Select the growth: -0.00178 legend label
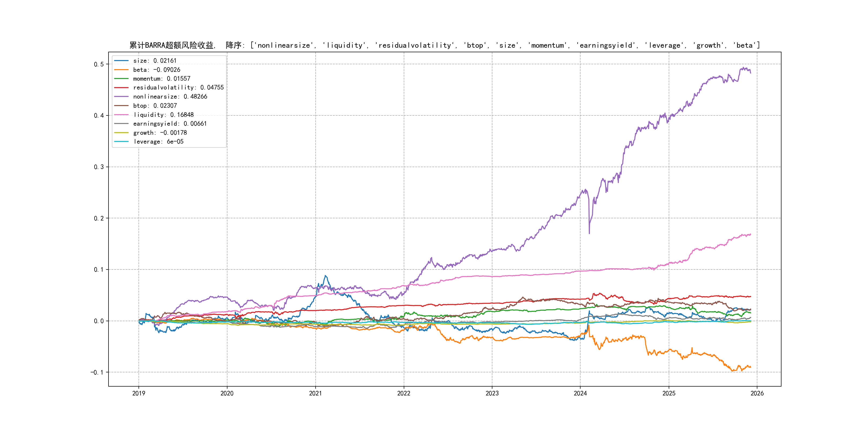 coord(160,133)
